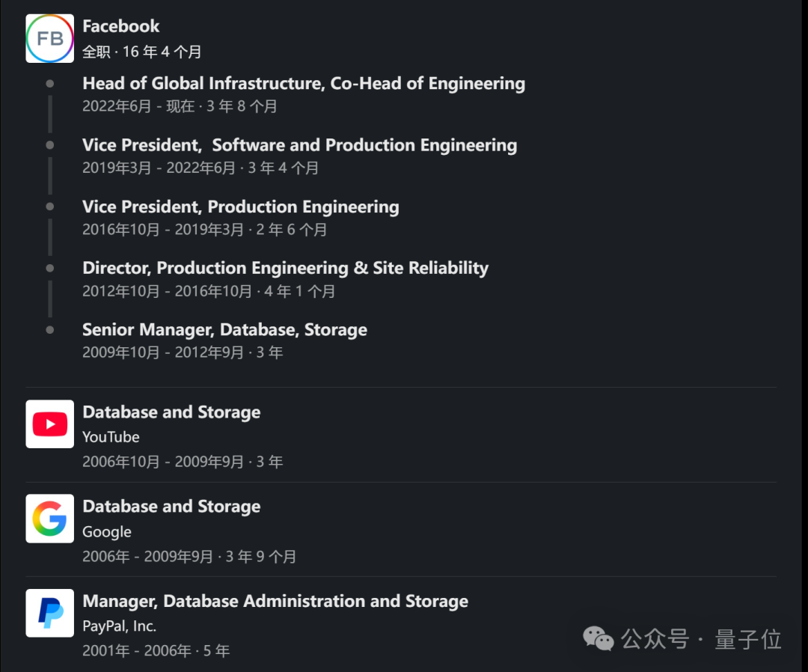Click the 量子位 account name watermark

748,640
